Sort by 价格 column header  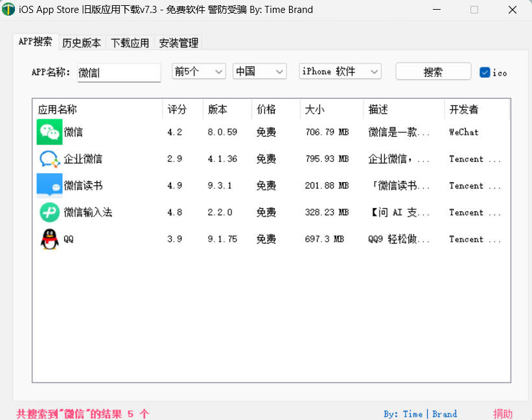point(276,110)
